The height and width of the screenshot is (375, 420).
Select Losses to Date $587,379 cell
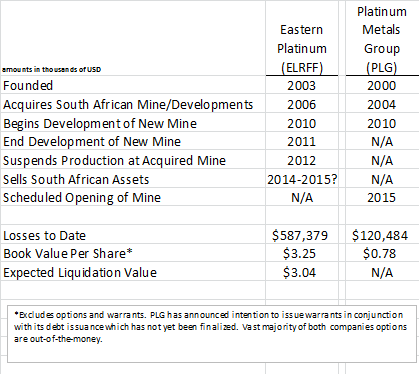(302, 235)
